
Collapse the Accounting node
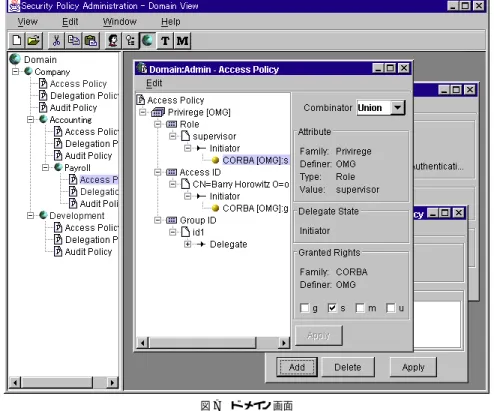[30, 119]
